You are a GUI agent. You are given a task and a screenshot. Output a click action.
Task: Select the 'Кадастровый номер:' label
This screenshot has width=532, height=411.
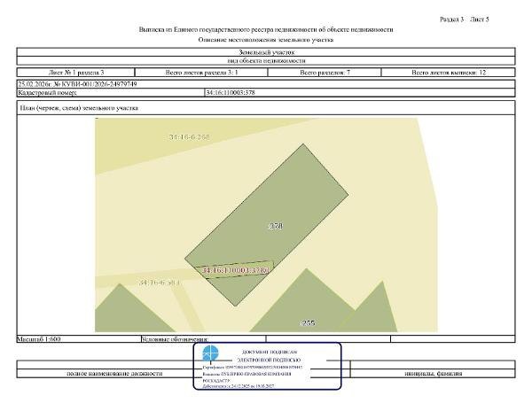(x=48, y=92)
